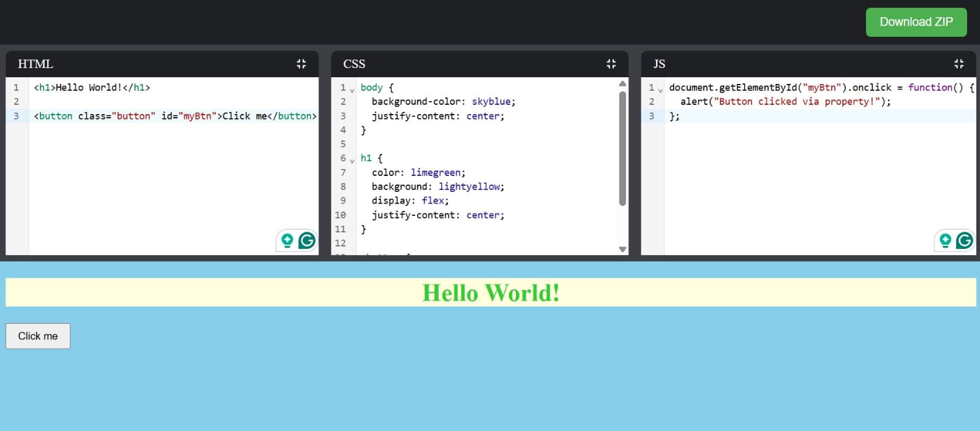Select the JS panel title

[659, 64]
